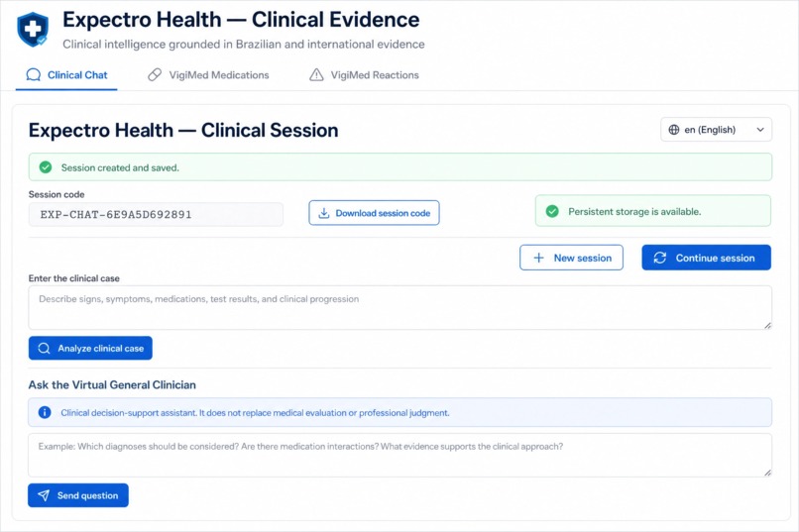799x532 pixels.
Task: Click the Send question button
Action: [78, 495]
